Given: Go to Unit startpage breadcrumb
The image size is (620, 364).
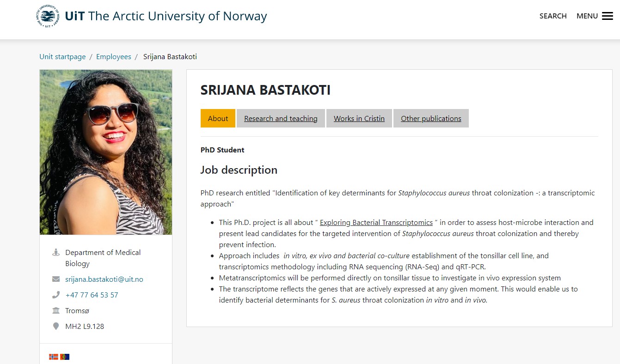Looking at the screenshot, I should (62, 56).
